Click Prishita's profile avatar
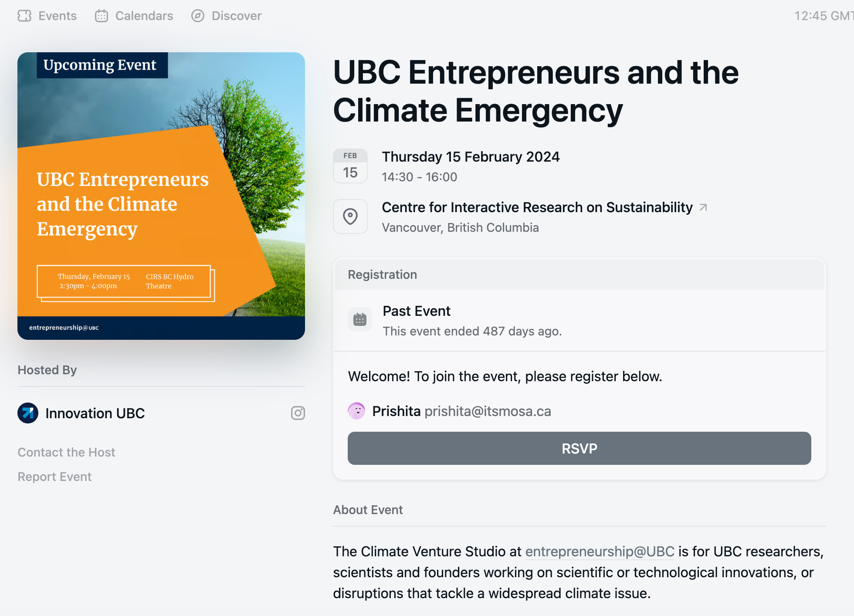Screen dimensions: 854x616 [x=356, y=411]
